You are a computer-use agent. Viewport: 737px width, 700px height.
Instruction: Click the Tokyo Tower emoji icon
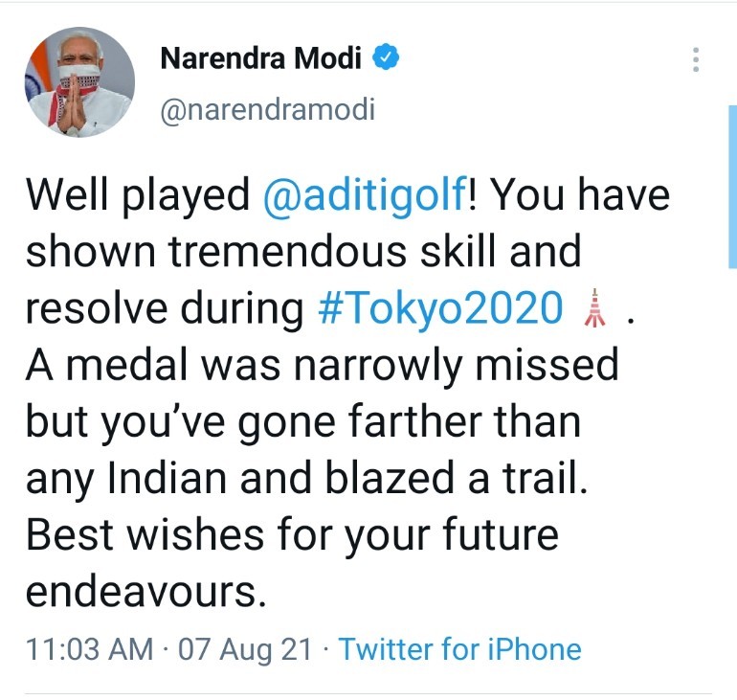coord(594,307)
